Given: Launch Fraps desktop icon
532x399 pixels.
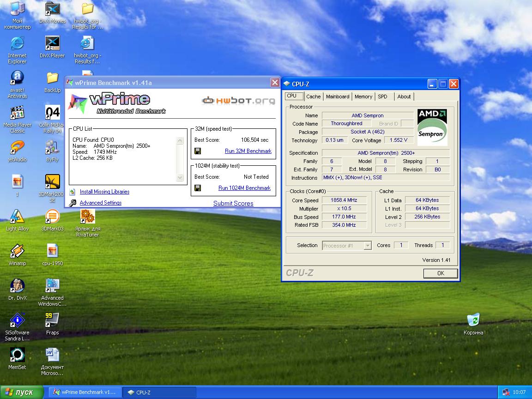Looking at the screenshot, I should [x=52, y=324].
